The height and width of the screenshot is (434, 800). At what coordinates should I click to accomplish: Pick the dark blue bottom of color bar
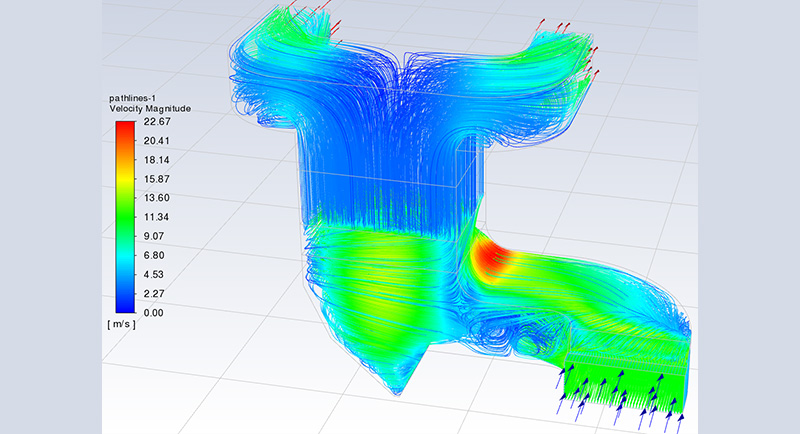pos(124,305)
